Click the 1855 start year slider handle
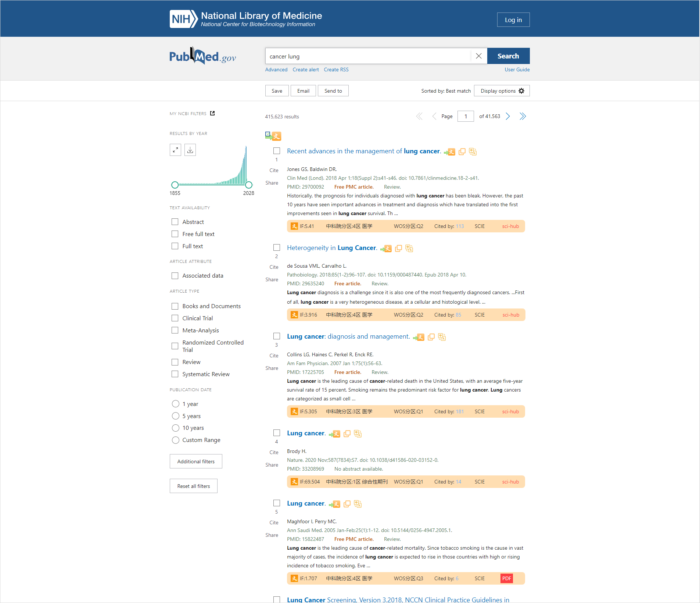This screenshot has height=603, width=700. [175, 185]
